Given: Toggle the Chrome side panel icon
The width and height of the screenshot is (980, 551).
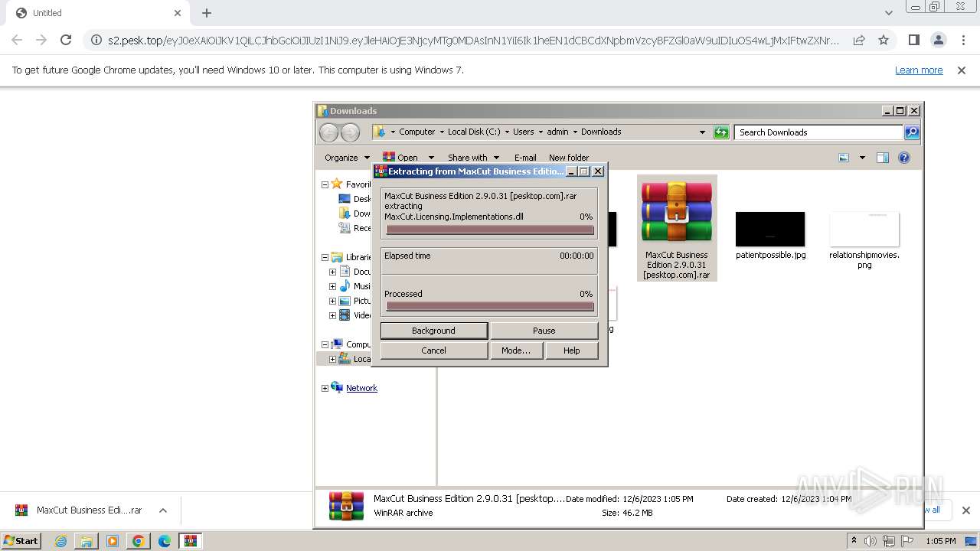Looking at the screenshot, I should tap(913, 40).
